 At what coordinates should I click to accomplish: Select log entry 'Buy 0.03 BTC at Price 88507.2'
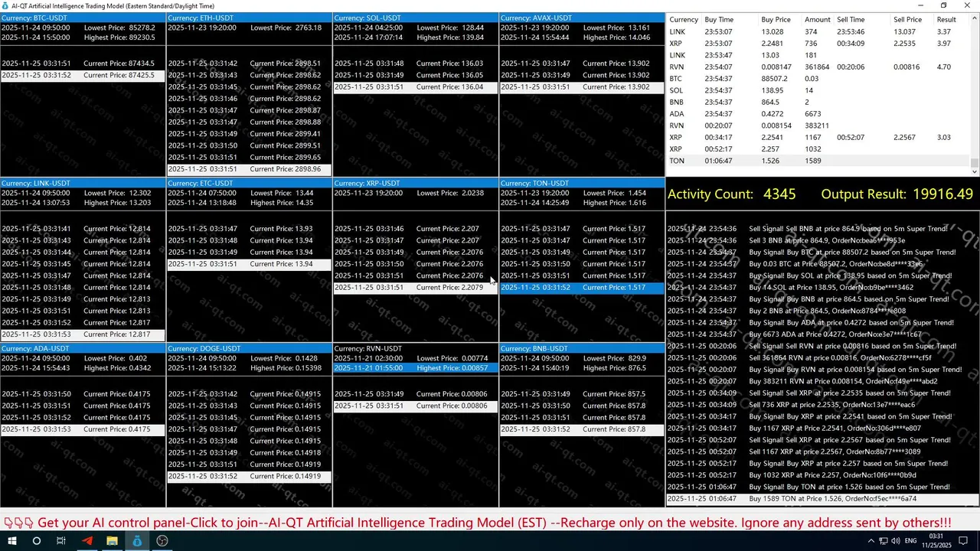pos(822,264)
